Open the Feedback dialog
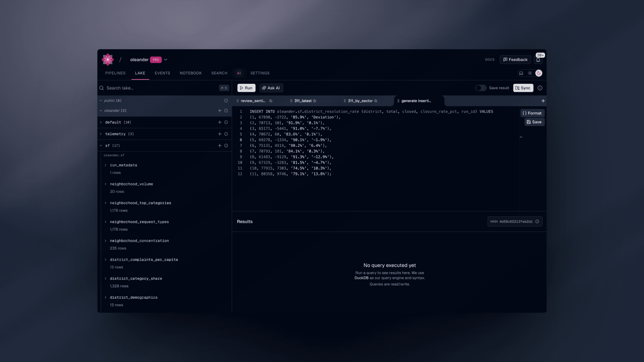 tap(515, 59)
